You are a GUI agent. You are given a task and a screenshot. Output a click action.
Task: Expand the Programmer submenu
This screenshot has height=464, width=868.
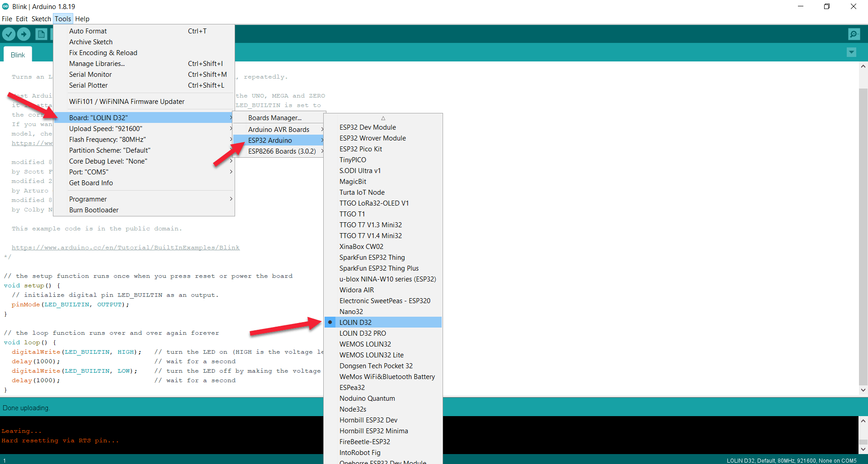click(144, 199)
